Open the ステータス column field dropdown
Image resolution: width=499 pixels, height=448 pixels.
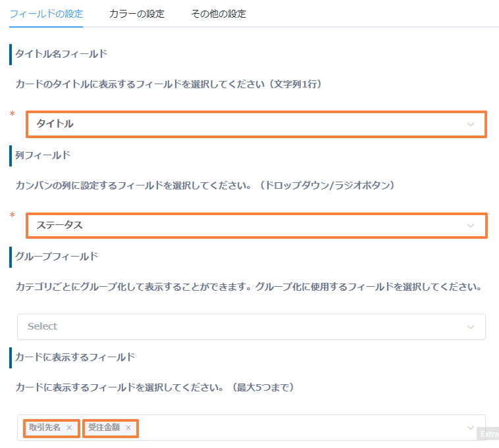(x=256, y=226)
